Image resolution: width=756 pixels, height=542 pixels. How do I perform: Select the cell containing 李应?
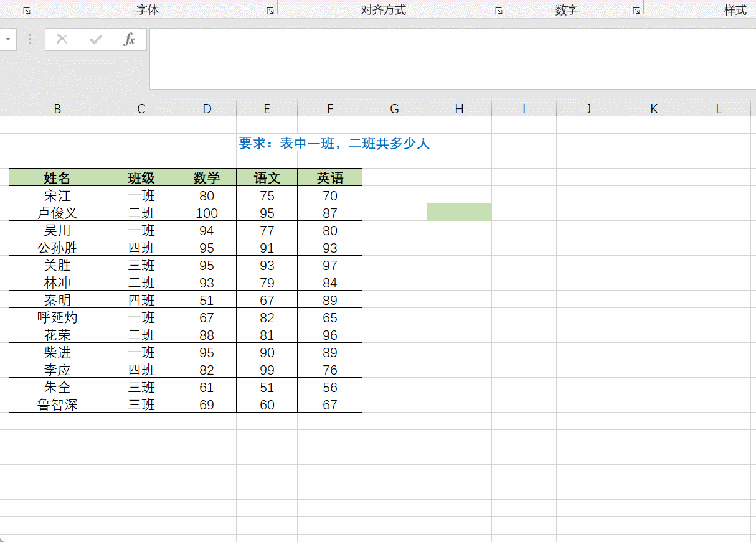(57, 369)
